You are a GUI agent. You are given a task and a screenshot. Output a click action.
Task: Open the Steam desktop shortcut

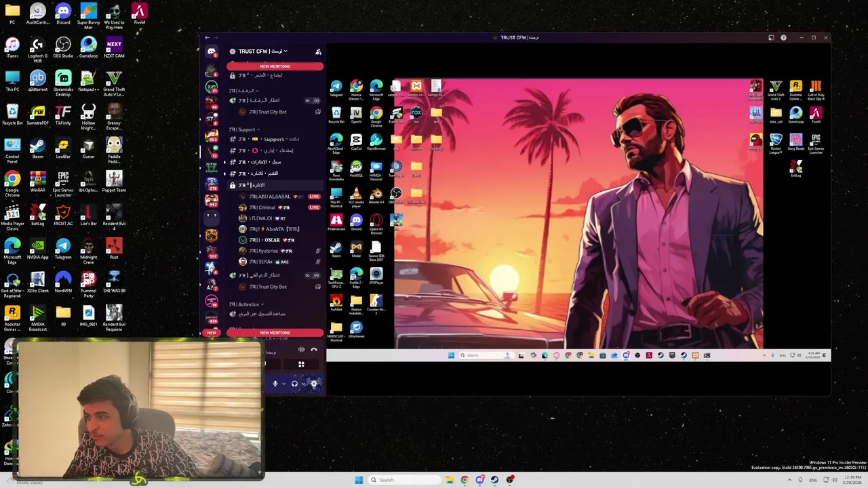pos(37,148)
